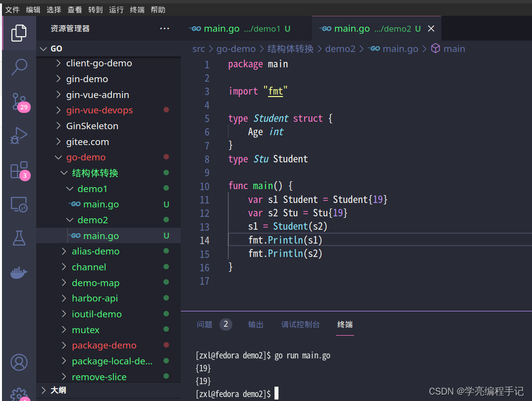Image resolution: width=532 pixels, height=401 pixels.
Task: Select main.go under demo2 folder in tree
Action: point(108,236)
